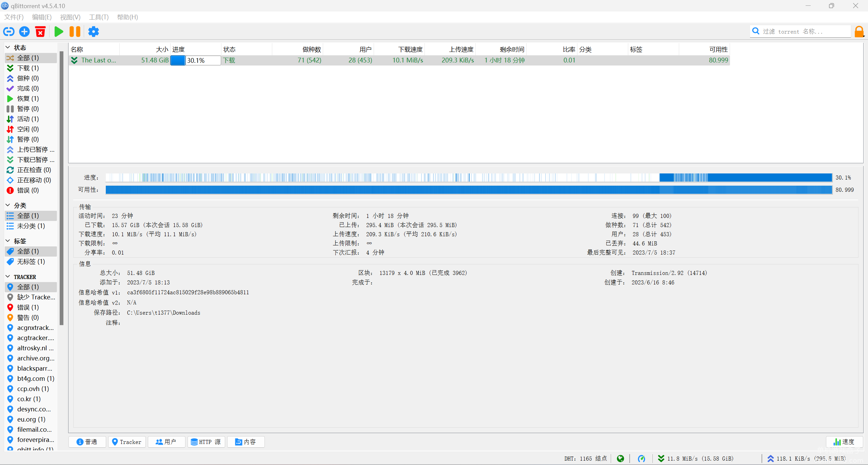Click the search magnifier icon
This screenshot has width=868, height=465.
point(756,31)
